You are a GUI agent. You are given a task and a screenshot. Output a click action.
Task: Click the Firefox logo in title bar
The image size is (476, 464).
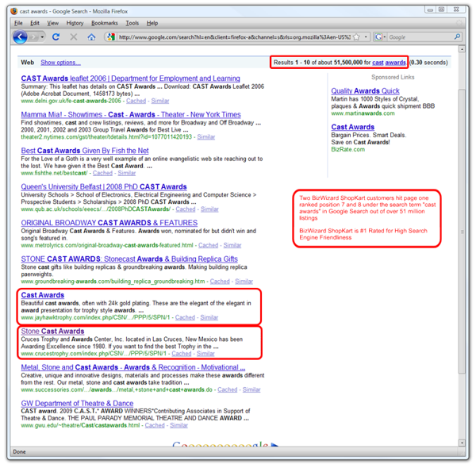[x=14, y=11]
